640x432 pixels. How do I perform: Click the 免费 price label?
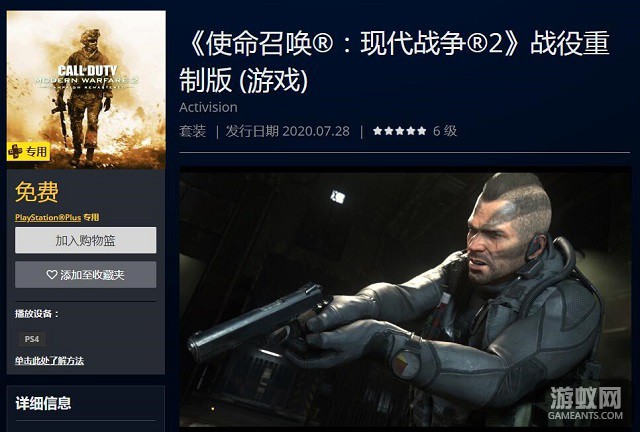(x=37, y=192)
